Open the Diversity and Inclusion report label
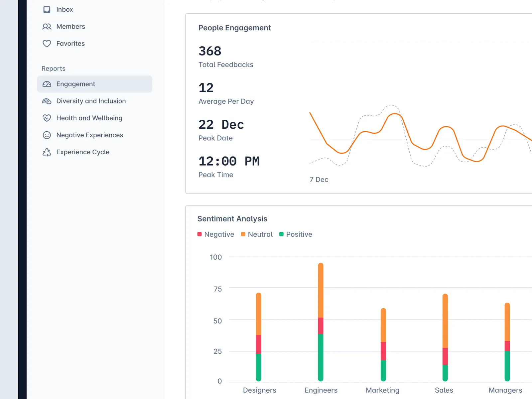Viewport: 532px width, 399px height. [x=91, y=101]
